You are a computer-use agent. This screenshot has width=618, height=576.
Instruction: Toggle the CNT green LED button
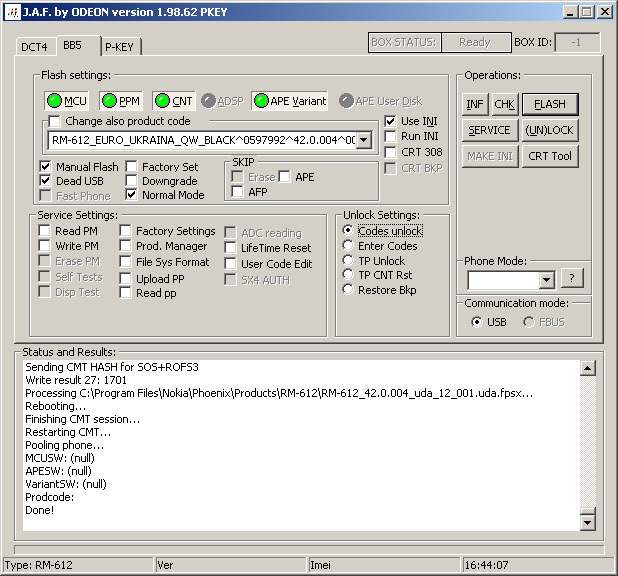click(174, 101)
